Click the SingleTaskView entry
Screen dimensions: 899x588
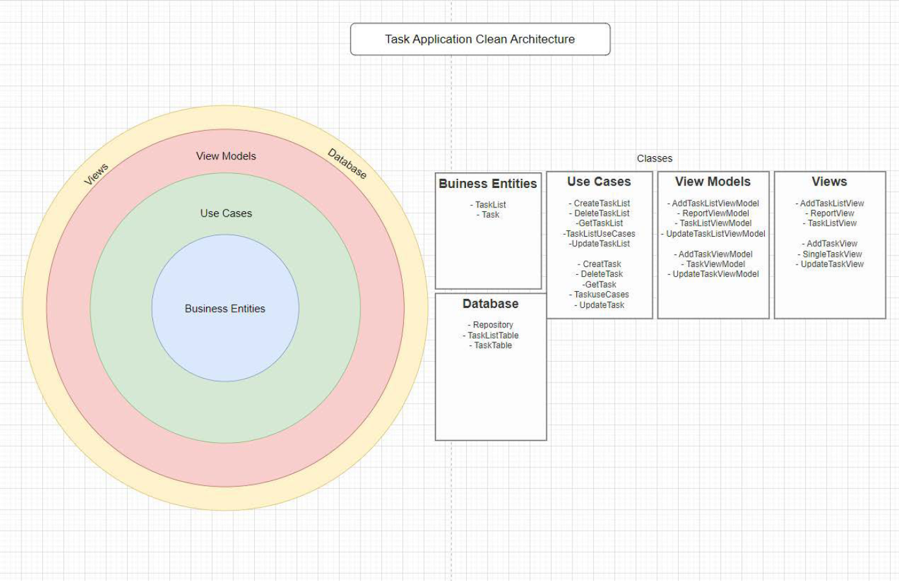pyautogui.click(x=830, y=254)
